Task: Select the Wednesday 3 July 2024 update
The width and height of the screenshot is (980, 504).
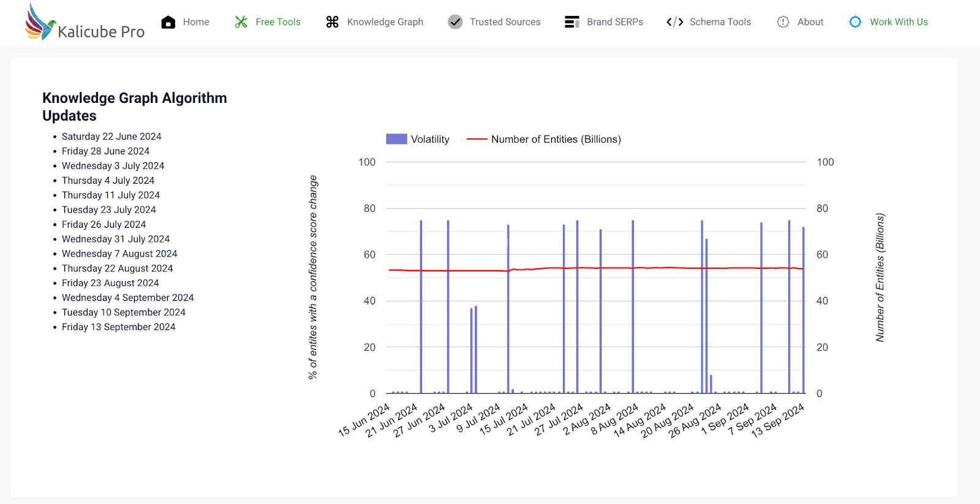Action: click(113, 166)
